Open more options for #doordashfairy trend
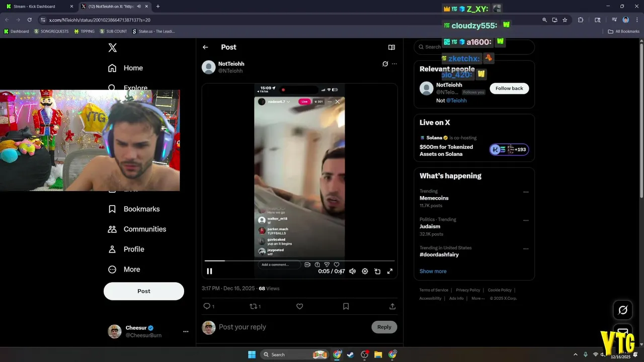 [x=526, y=249]
